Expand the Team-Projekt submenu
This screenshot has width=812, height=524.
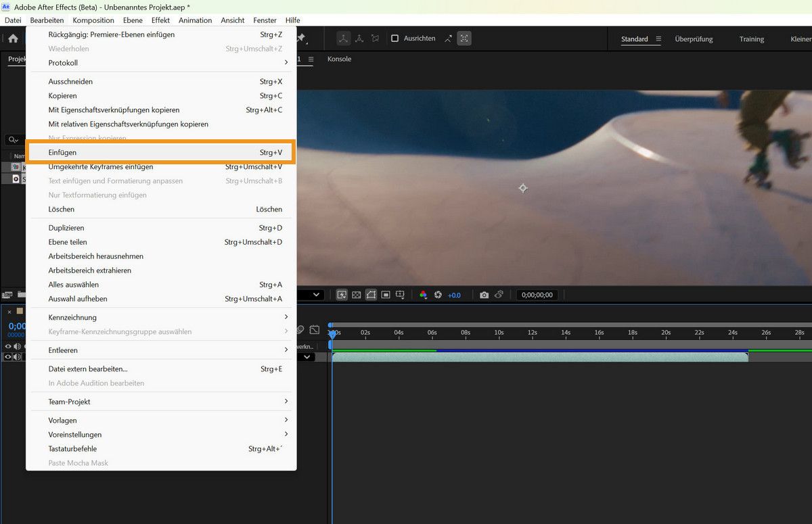pyautogui.click(x=161, y=402)
